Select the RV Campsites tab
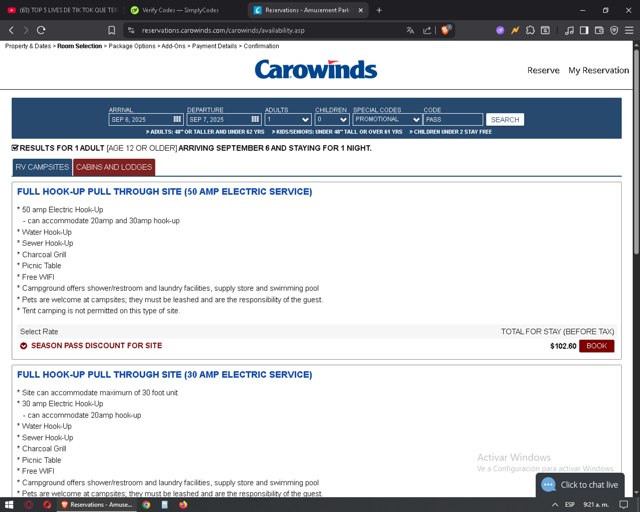This screenshot has height=512, width=640. point(42,167)
